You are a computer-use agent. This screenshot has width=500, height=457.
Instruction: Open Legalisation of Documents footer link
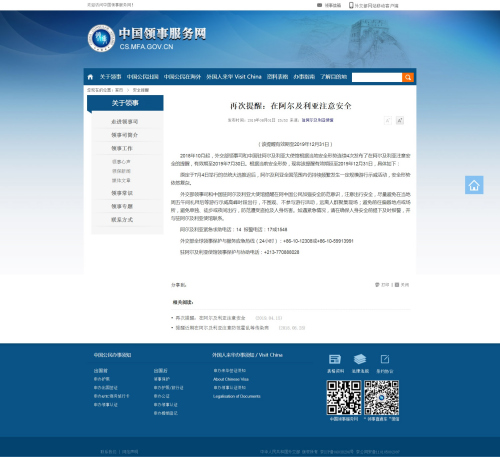coord(237,396)
